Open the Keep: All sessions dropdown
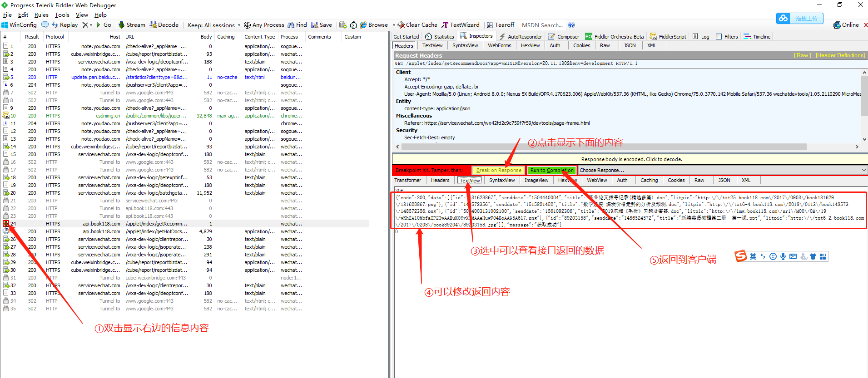Viewport: 868px width, 378px height. point(214,25)
